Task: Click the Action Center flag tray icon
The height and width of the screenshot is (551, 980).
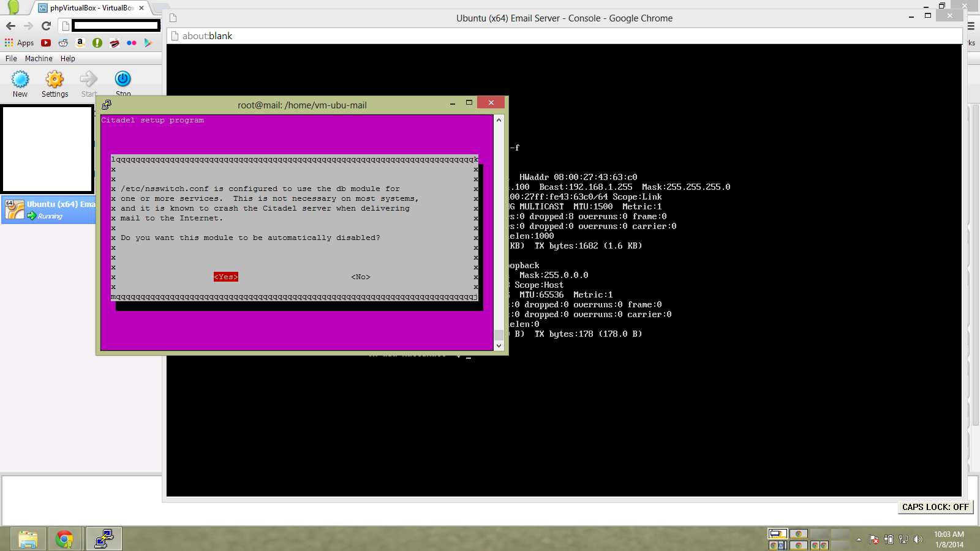Action: click(874, 539)
